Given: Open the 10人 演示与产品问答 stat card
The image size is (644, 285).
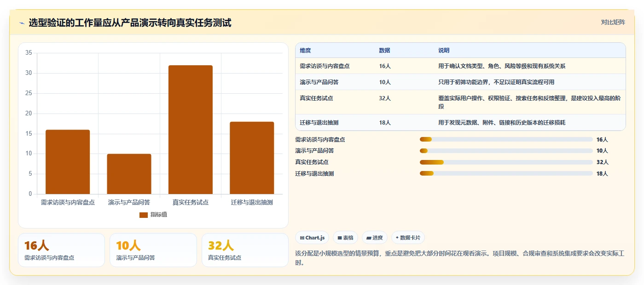Looking at the screenshot, I should tap(153, 250).
